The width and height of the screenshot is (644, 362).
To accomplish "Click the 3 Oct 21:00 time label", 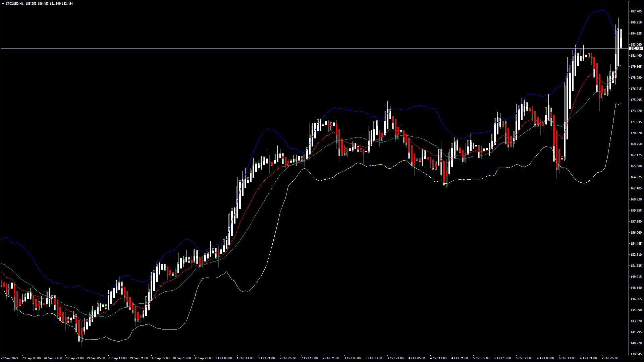I will (x=395, y=358).
